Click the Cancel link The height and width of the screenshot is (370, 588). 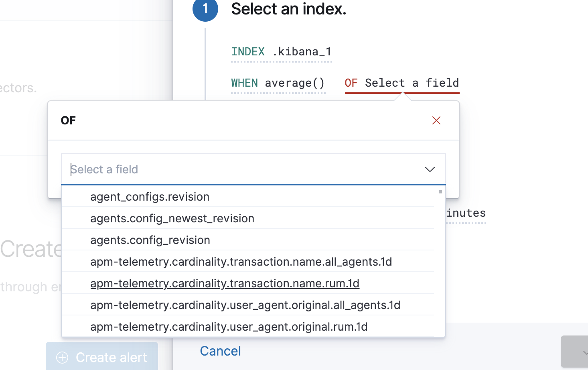pos(220,351)
